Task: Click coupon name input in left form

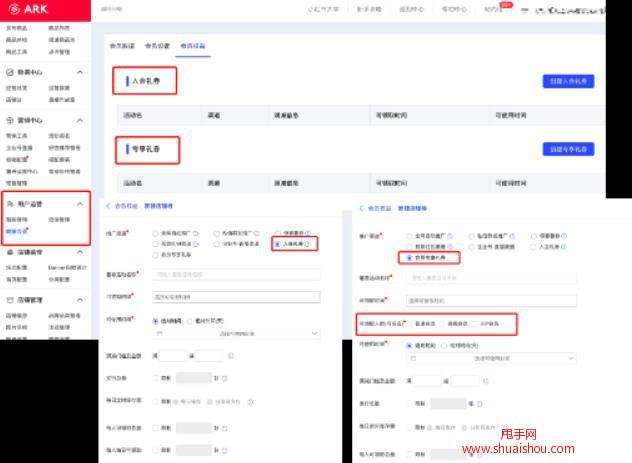Action: tap(237, 274)
